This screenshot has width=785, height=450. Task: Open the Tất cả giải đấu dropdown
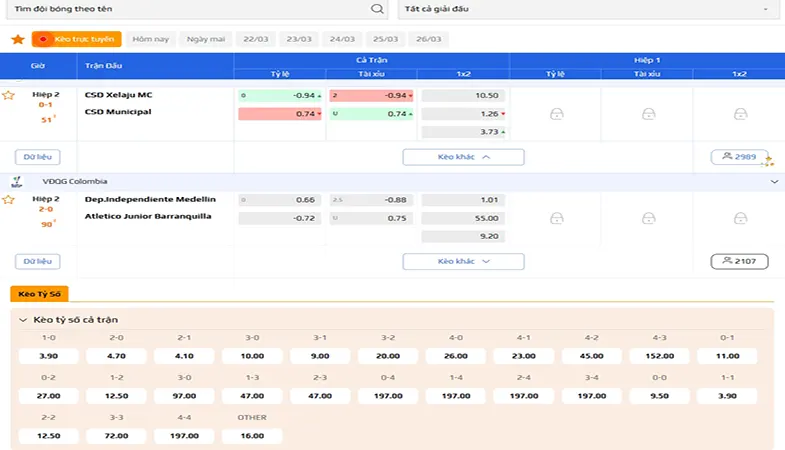(x=588, y=9)
